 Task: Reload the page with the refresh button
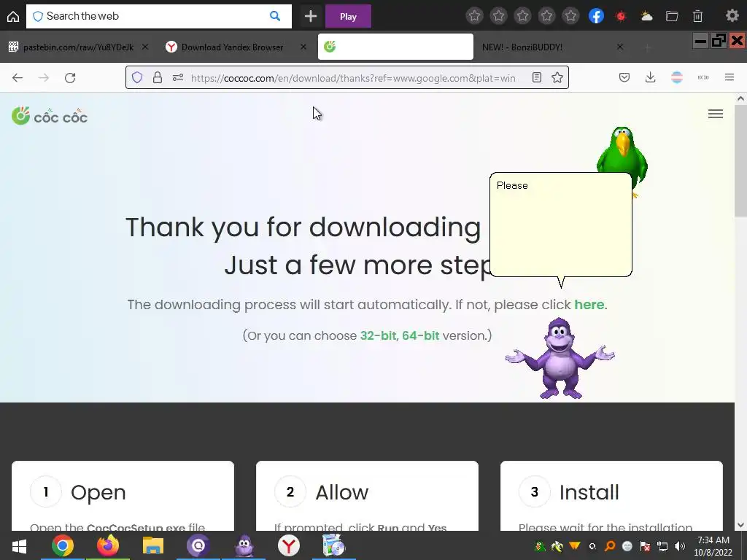70,77
